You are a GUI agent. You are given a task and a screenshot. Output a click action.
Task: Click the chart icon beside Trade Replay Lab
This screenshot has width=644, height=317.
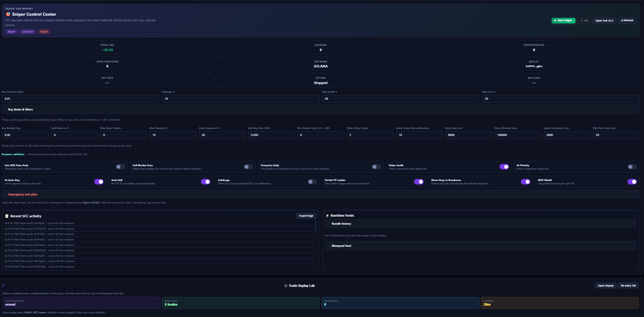(x=286, y=286)
